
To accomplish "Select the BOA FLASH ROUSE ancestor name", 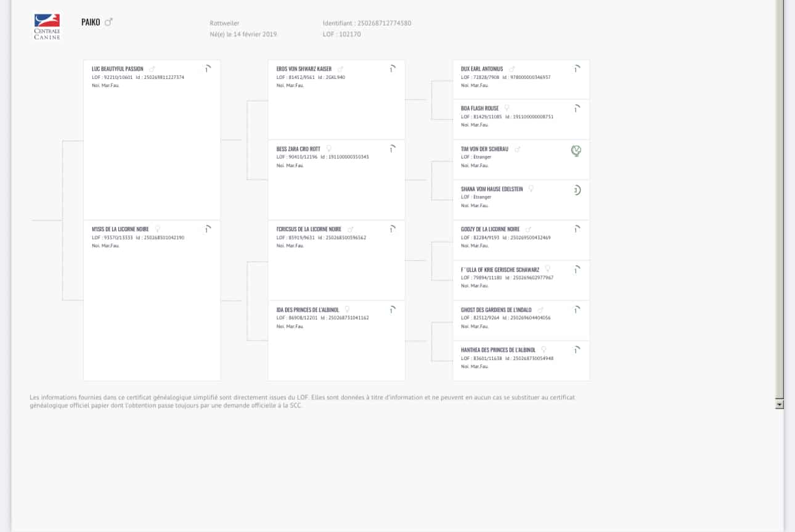I will click(480, 108).
